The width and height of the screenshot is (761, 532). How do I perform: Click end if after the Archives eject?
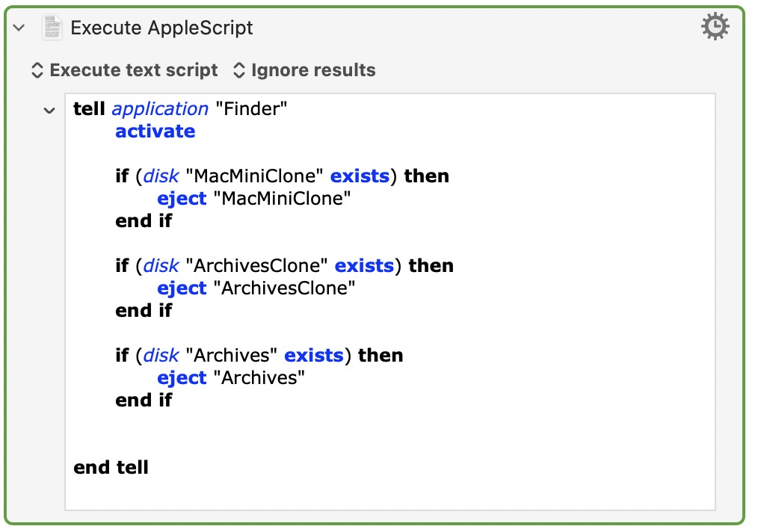tap(144, 400)
